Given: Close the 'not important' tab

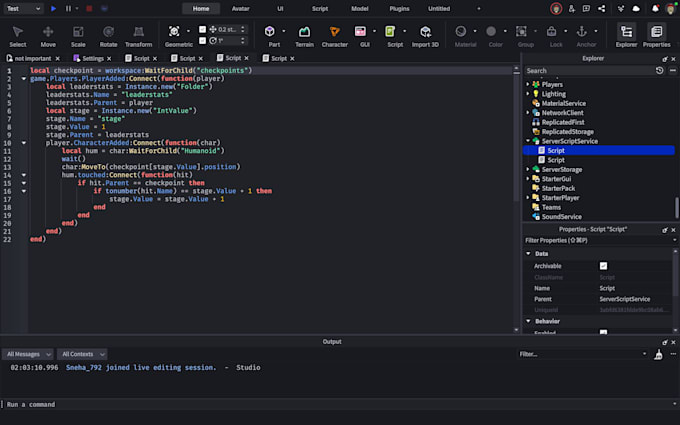Looking at the screenshot, I should (58, 59).
